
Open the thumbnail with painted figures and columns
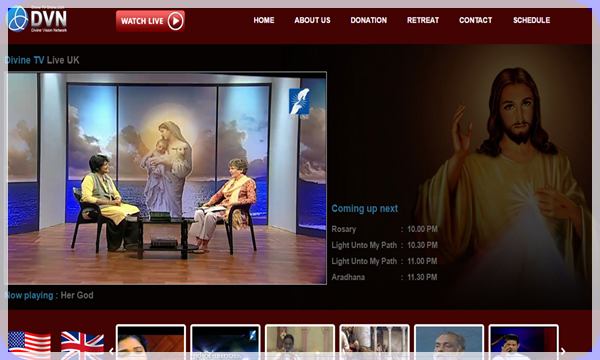pos(375,342)
